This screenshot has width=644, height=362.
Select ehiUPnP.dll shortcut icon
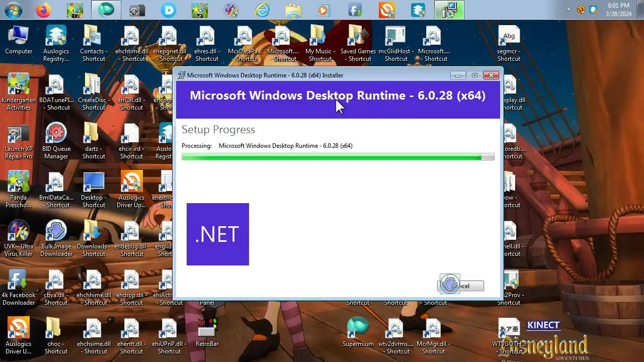[x=169, y=336]
